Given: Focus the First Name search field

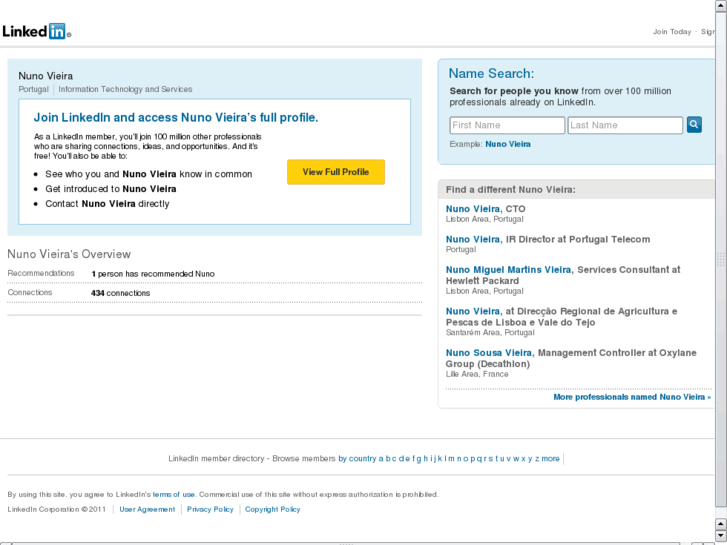Looking at the screenshot, I should pyautogui.click(x=507, y=125).
